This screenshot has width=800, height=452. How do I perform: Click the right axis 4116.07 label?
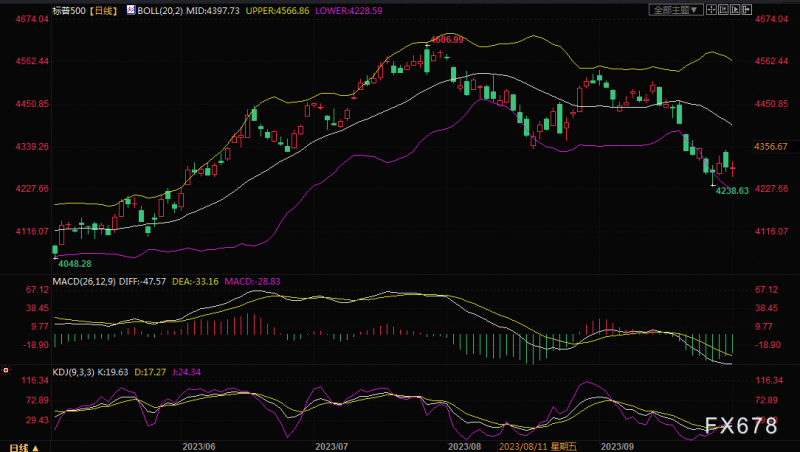tap(771, 232)
